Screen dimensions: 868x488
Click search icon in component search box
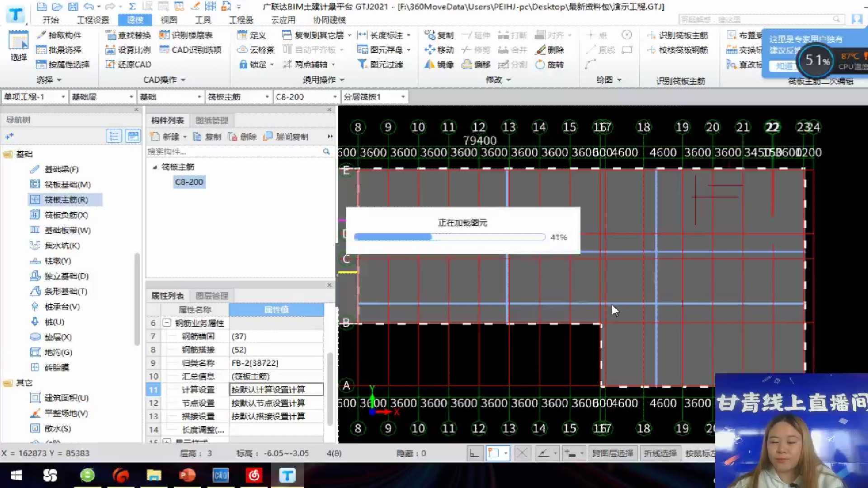coord(326,151)
